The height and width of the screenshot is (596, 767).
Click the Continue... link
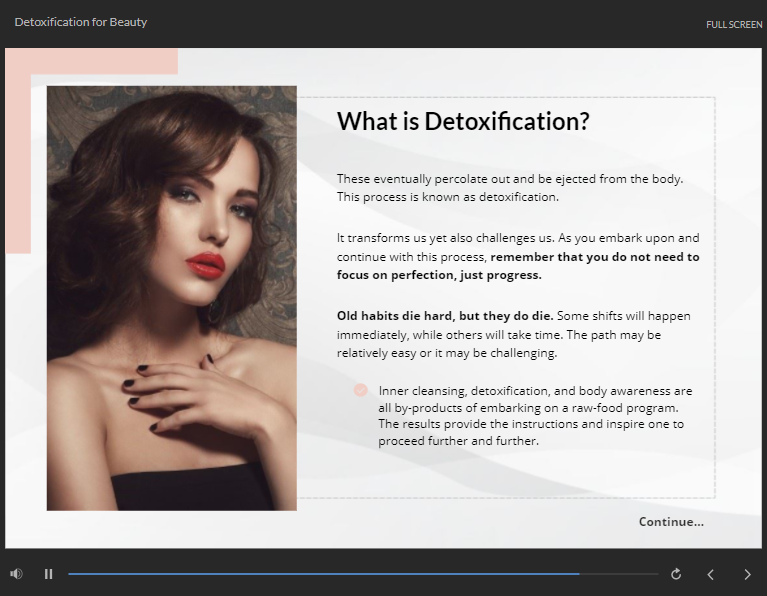(671, 521)
